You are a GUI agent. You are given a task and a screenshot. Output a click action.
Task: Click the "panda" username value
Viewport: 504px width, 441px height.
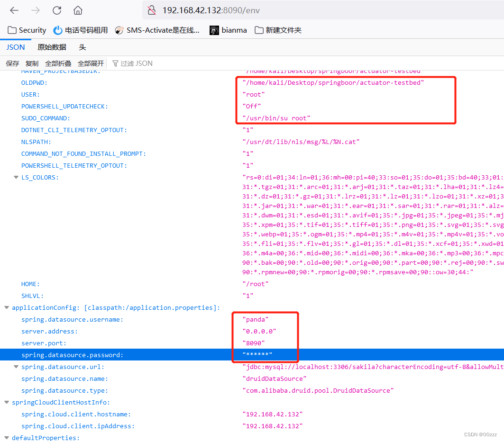pyautogui.click(x=256, y=320)
